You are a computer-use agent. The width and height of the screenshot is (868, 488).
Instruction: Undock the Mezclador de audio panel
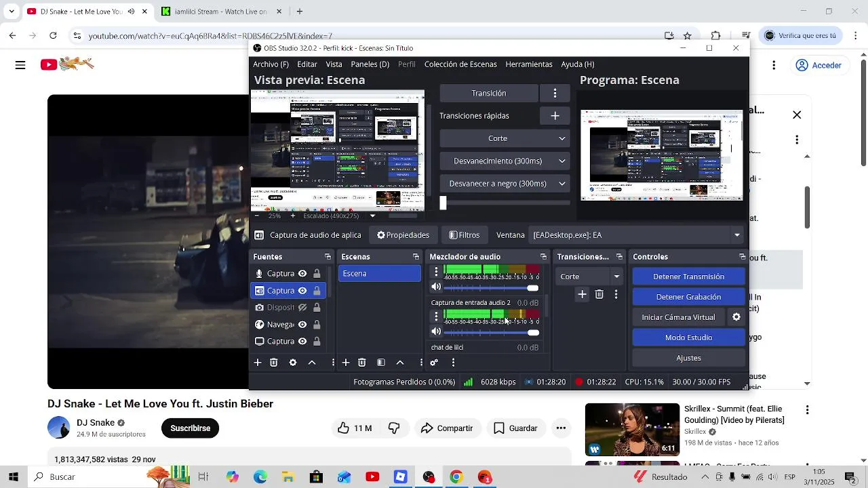[x=543, y=257]
